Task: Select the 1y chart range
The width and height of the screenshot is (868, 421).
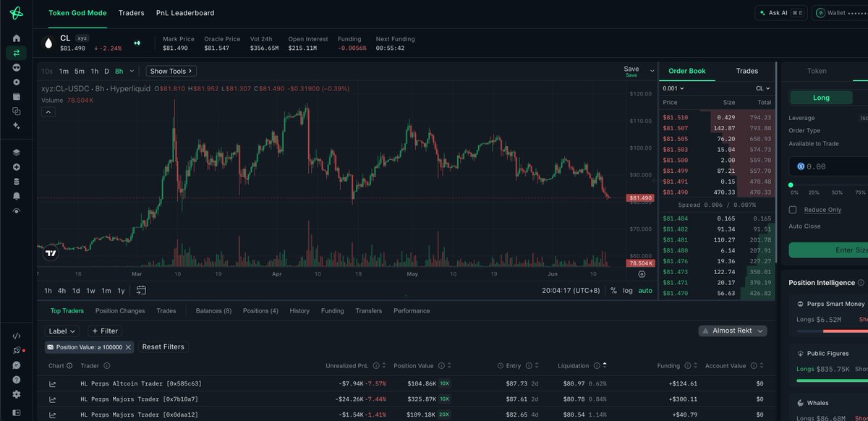Action: pos(121,291)
